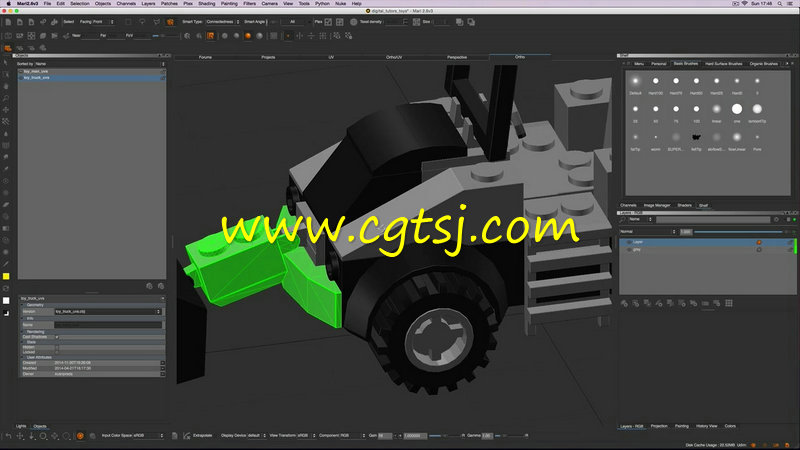800x450 pixels.
Task: Toggle the Locked checkbox in State
Action: [x=57, y=352]
